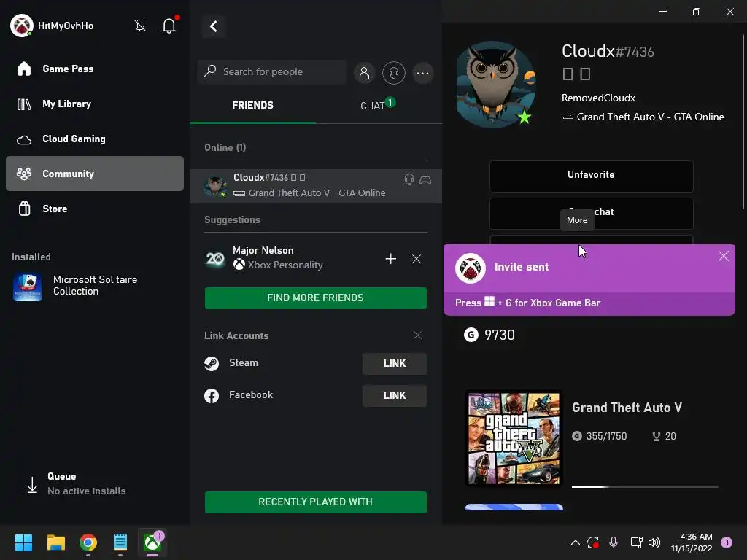747x560 pixels.
Task: Open the notifications bell
Action: click(x=169, y=26)
